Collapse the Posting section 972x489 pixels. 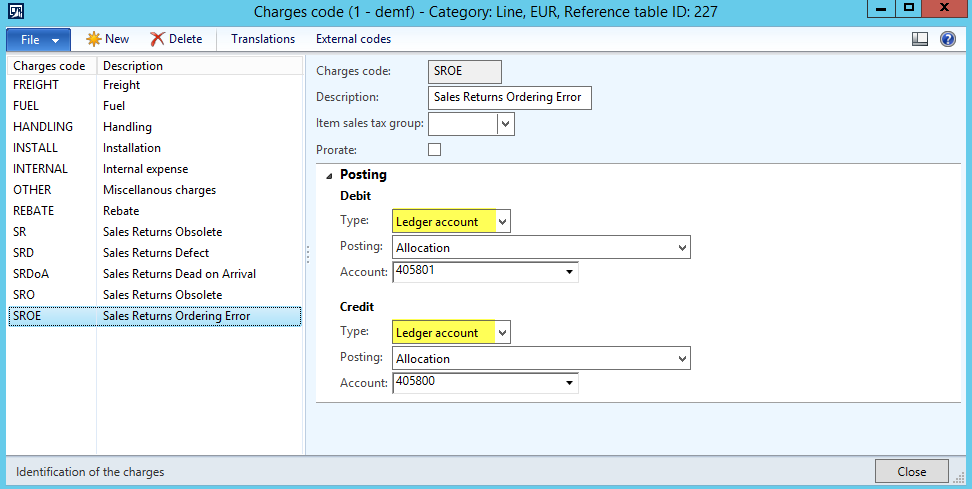coord(328,175)
